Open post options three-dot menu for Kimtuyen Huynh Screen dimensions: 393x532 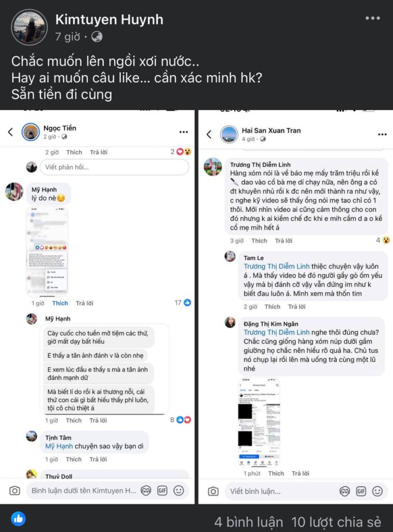point(372,18)
